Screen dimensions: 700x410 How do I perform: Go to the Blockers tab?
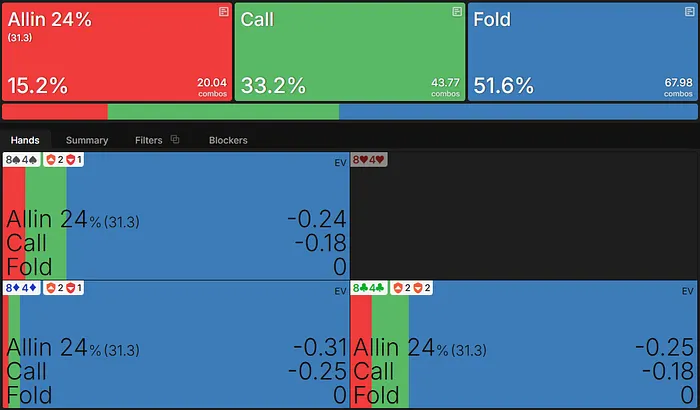pyautogui.click(x=228, y=140)
